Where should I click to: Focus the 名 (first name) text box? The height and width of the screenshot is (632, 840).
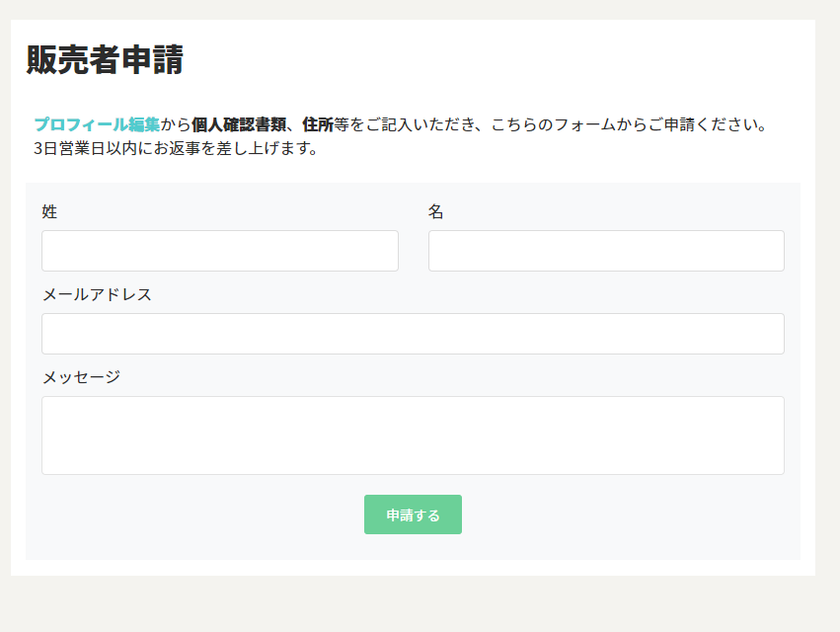coord(606,251)
